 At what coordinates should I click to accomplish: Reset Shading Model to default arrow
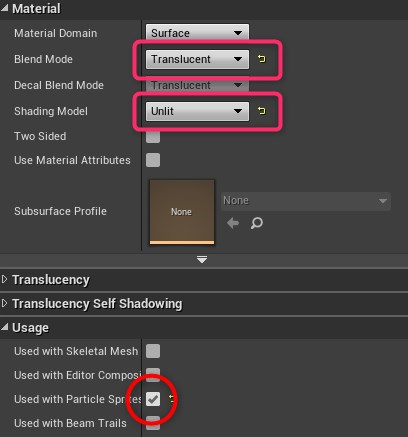coord(262,110)
